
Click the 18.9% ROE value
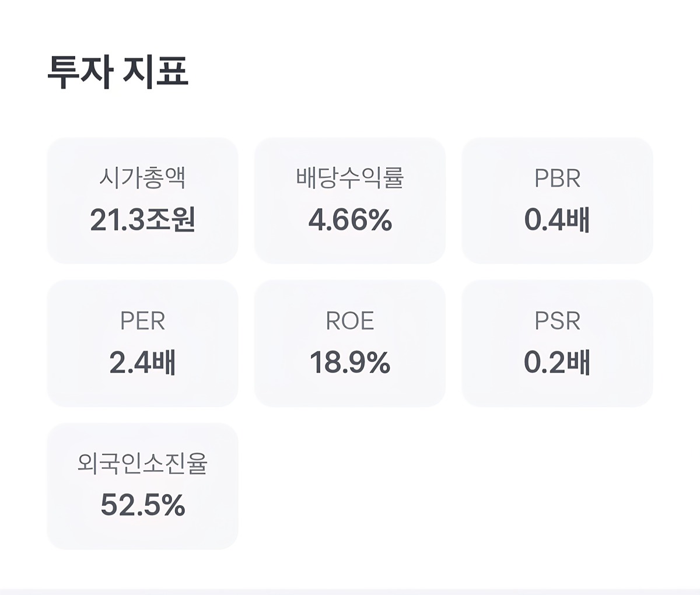(350, 363)
